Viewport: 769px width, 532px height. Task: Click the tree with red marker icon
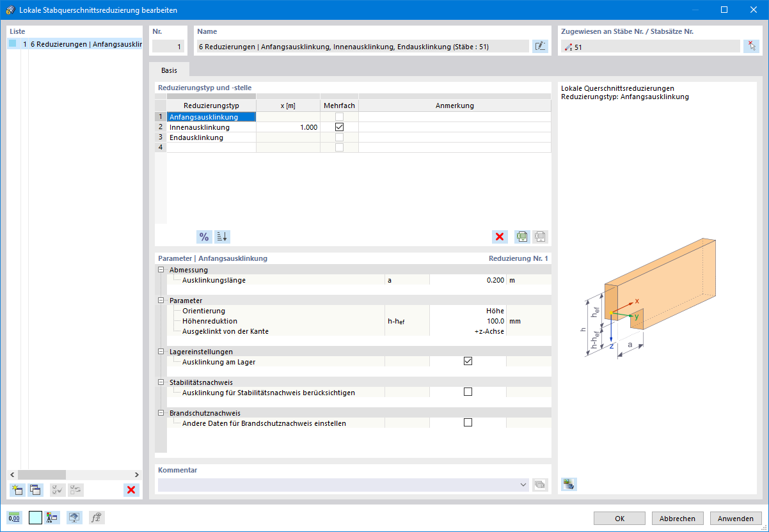click(x=52, y=518)
